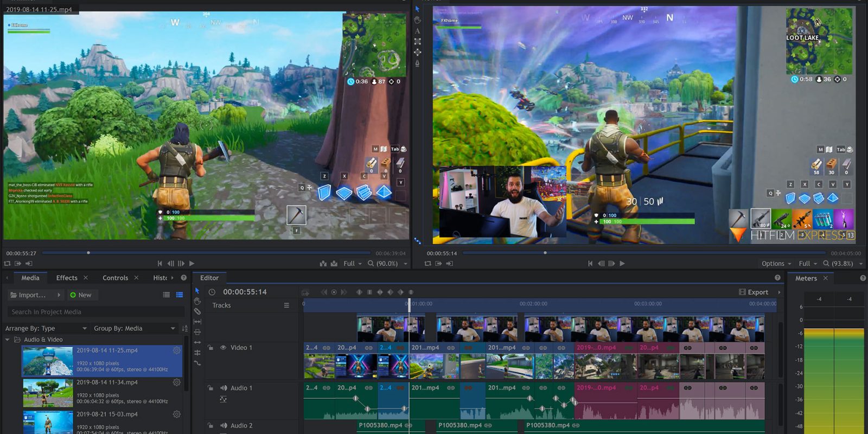Click Trimmer Insert Clip icon
This screenshot has width=868, height=434.
point(323,264)
